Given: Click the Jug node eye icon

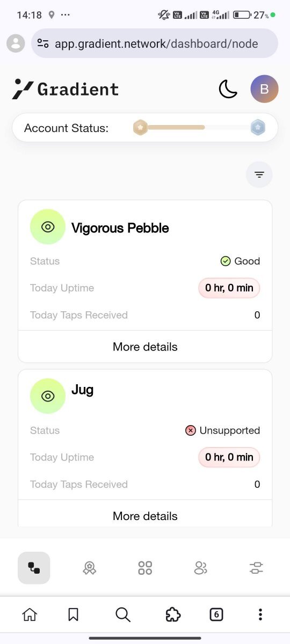Looking at the screenshot, I should tap(48, 396).
